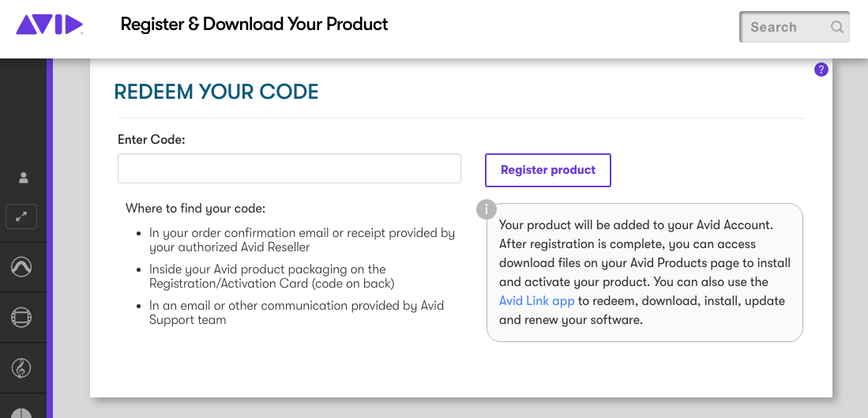Select the Media Composer film icon
Screen dimensions: 868x418
coord(21,318)
